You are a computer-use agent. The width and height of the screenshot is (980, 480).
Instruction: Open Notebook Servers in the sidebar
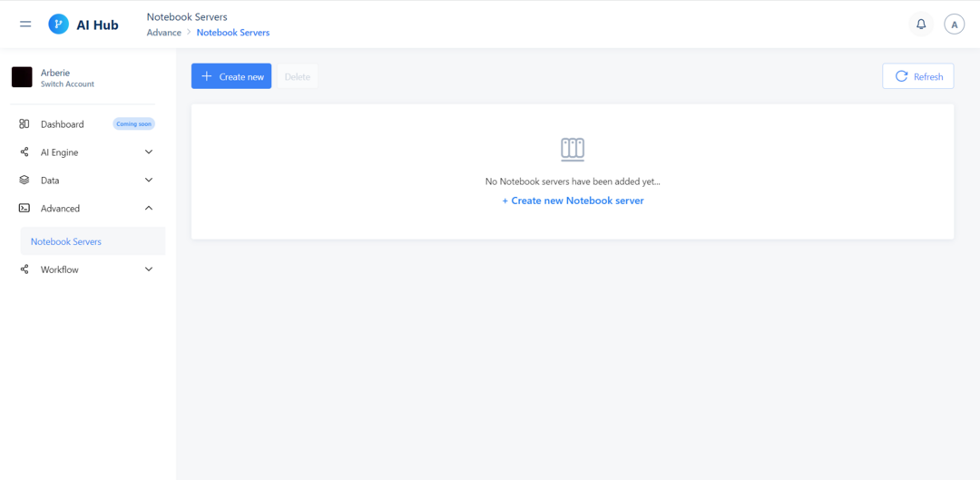[x=93, y=241]
